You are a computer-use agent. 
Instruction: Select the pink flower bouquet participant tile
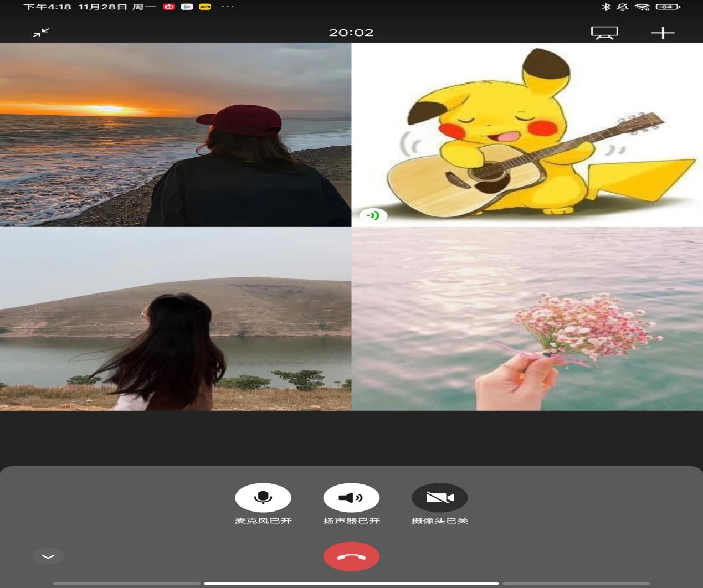click(x=527, y=319)
